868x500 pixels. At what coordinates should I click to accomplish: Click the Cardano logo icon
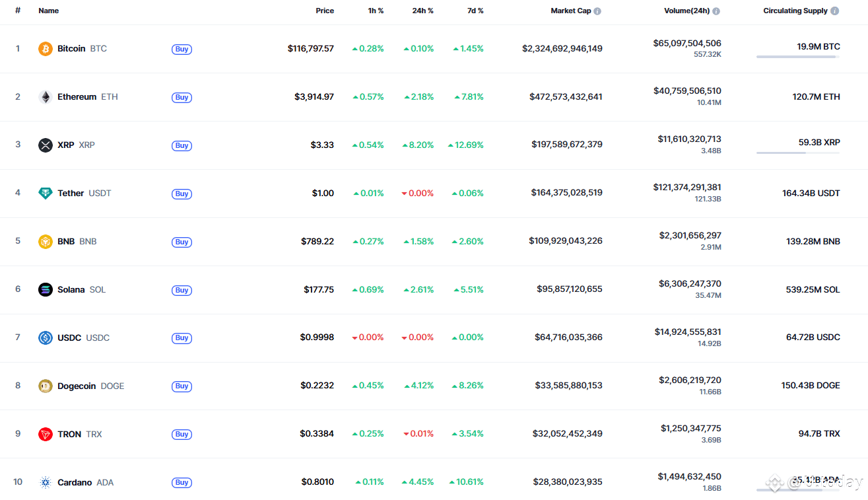[46, 482]
